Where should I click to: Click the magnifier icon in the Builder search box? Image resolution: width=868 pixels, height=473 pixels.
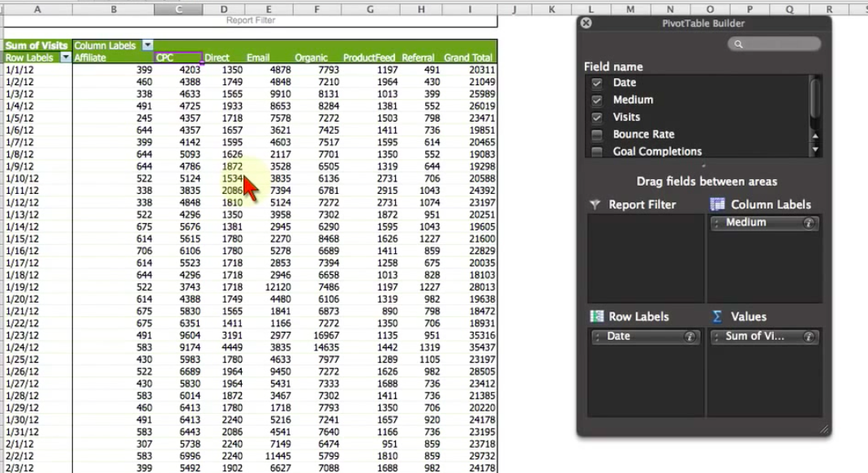point(737,44)
